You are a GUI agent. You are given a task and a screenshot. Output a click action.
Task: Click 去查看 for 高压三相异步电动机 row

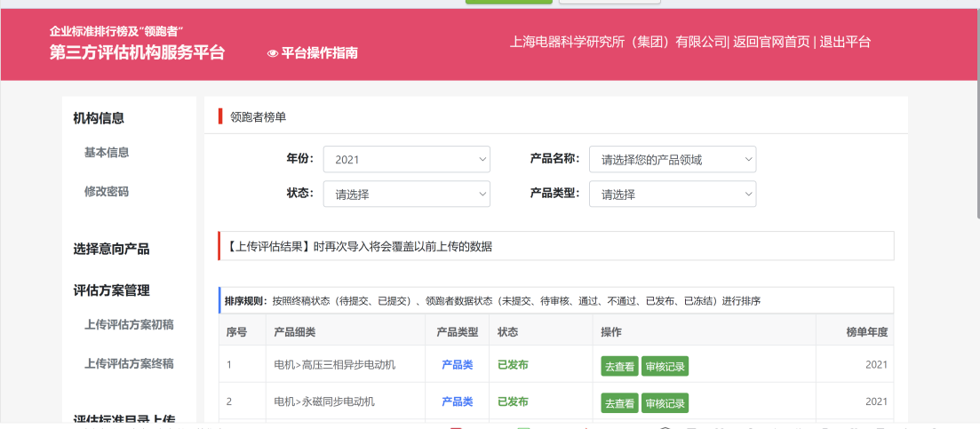click(x=619, y=366)
